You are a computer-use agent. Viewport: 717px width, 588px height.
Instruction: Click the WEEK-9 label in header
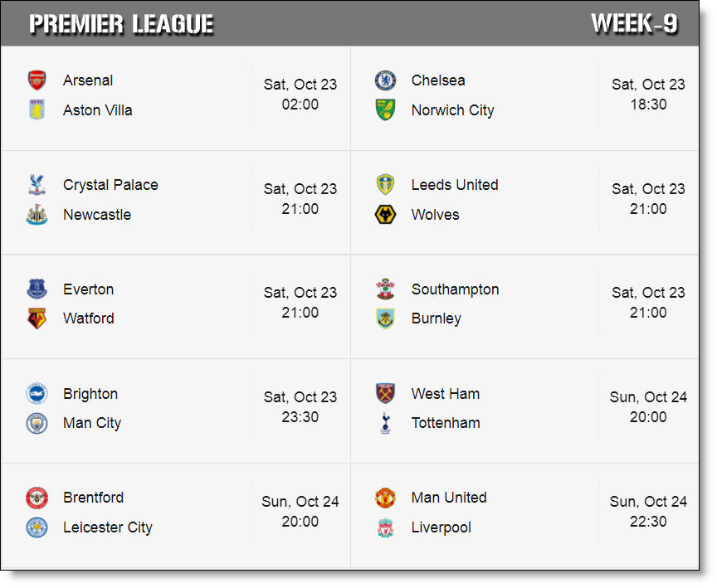click(x=634, y=24)
